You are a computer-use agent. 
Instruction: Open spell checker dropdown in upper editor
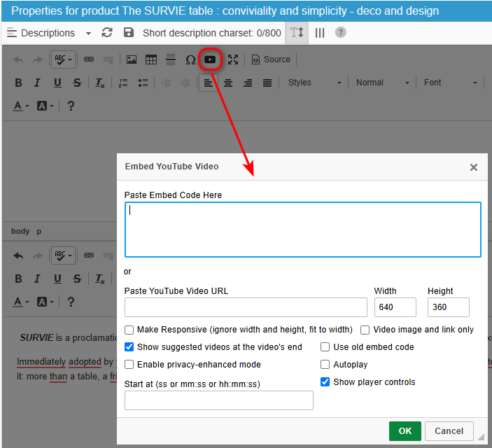[x=64, y=59]
